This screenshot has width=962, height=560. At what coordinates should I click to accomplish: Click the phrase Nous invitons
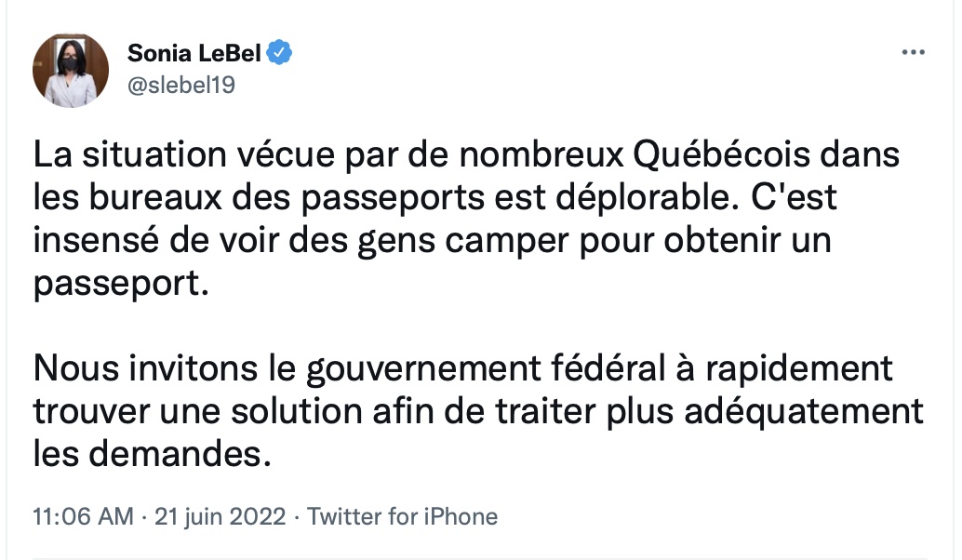[x=145, y=368]
